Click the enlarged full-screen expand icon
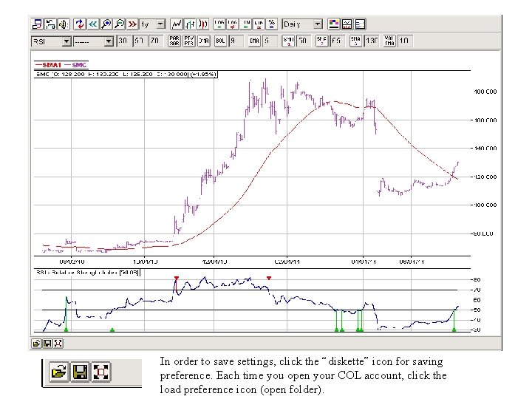 pyautogui.click(x=100, y=372)
